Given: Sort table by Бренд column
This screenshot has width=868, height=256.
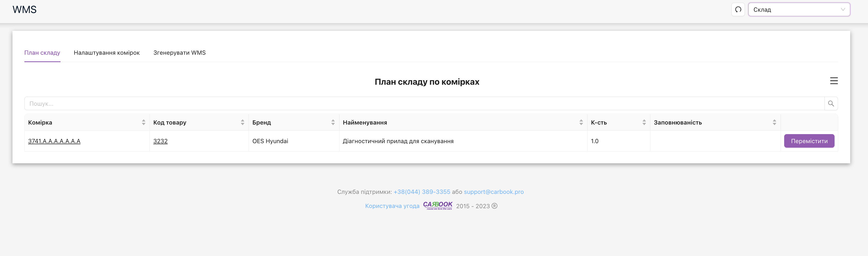Looking at the screenshot, I should click(333, 122).
